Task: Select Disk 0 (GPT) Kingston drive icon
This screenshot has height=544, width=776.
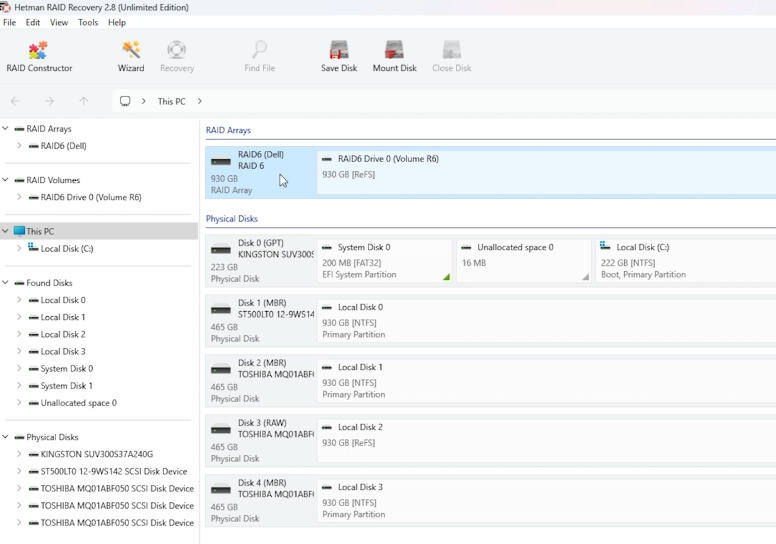Action: [x=221, y=249]
